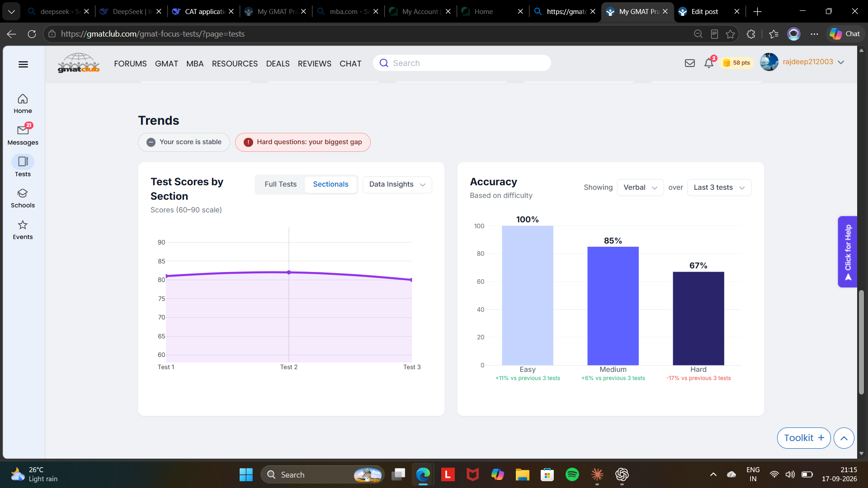The width and height of the screenshot is (868, 488).
Task: Click Test 3 data point on chart
Action: click(x=411, y=280)
